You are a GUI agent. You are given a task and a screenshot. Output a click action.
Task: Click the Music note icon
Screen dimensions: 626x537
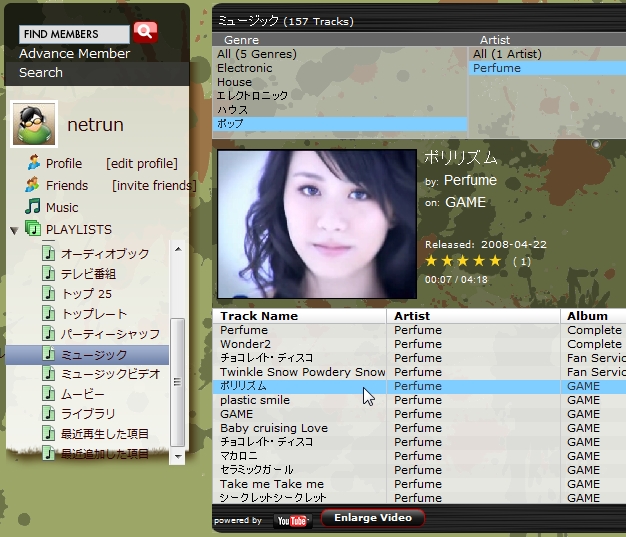pyautogui.click(x=33, y=206)
